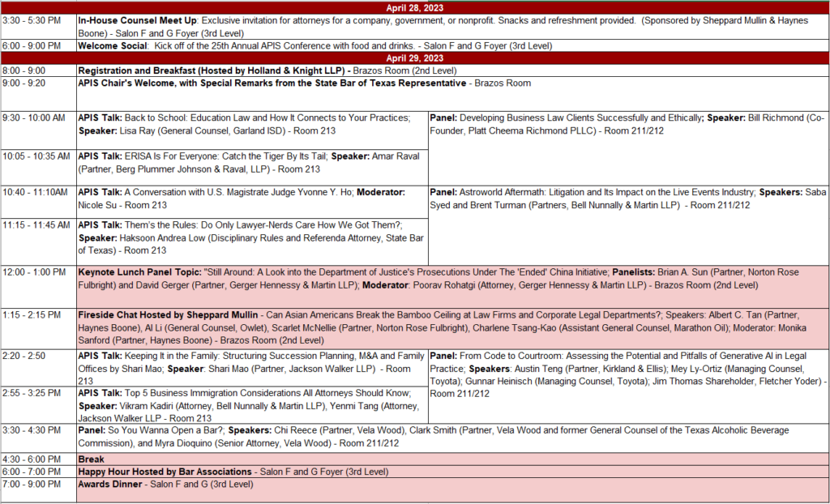The image size is (830, 504).
Task: Click the 'Registration and Breakfast' event cell
Action: click(453, 70)
